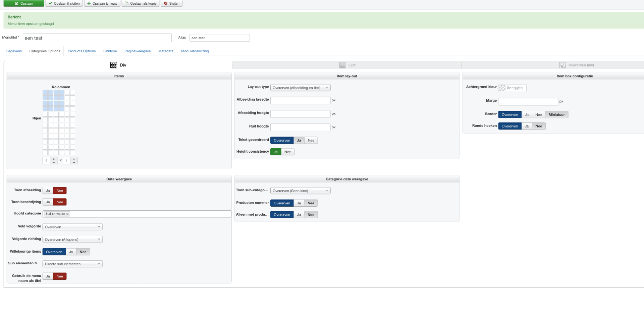Click plus on the right grid count stepper
644x316 pixels.
pos(74,159)
